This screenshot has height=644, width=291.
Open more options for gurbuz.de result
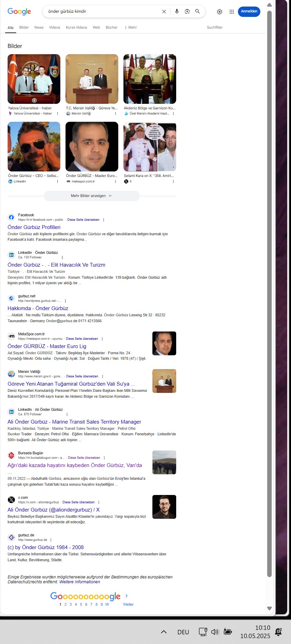pyautogui.click(x=51, y=540)
